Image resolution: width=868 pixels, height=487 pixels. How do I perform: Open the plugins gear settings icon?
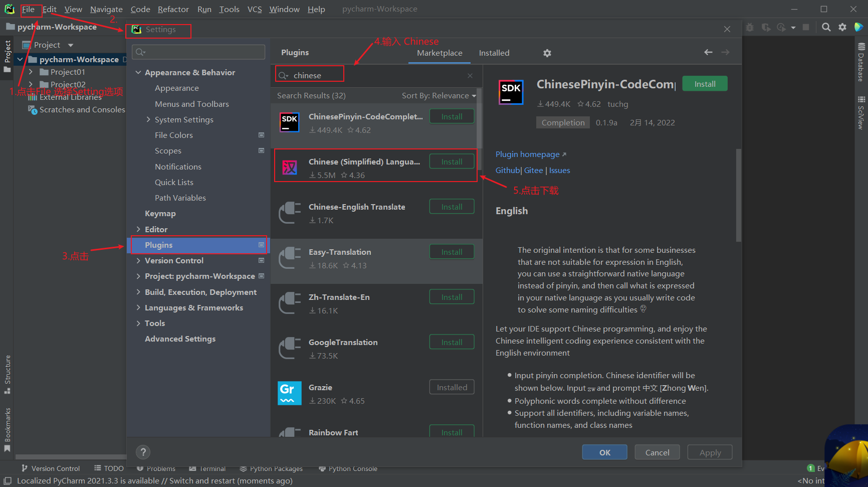(547, 53)
